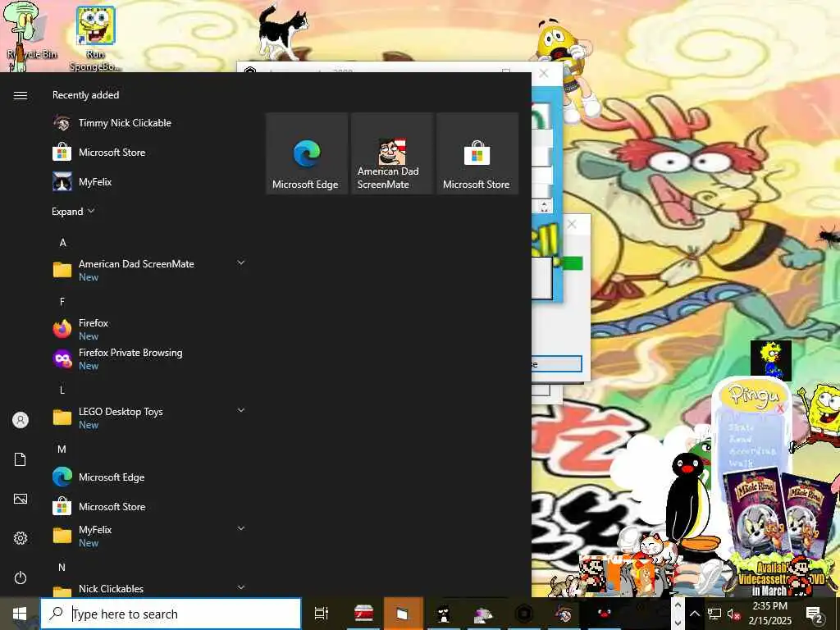Toggle the Start menu hamburger button

click(x=21, y=95)
